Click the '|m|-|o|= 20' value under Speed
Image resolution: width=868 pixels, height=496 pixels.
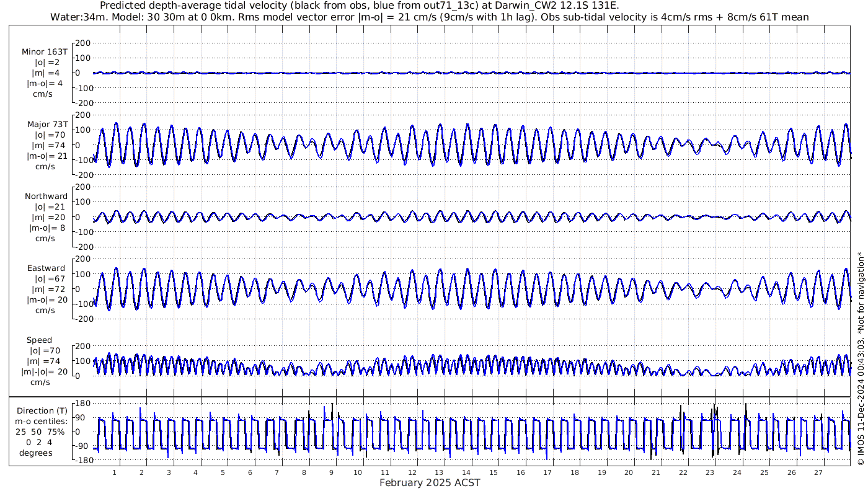[x=46, y=371]
